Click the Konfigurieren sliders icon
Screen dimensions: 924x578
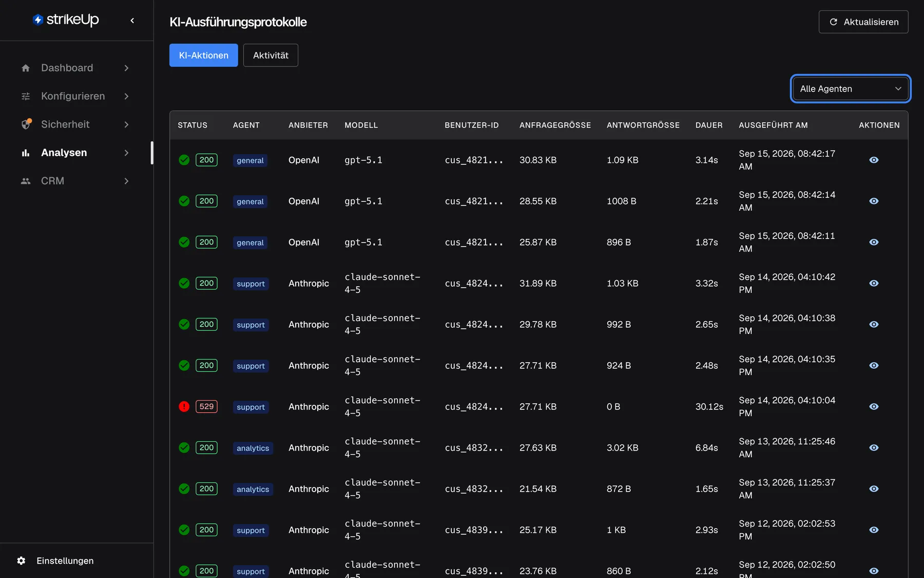pyautogui.click(x=26, y=96)
